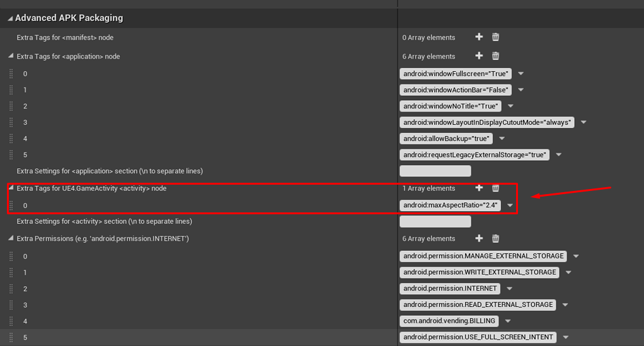Image resolution: width=644 pixels, height=346 pixels.
Task: Collapse the Extra Permissions array
Action: 11,238
